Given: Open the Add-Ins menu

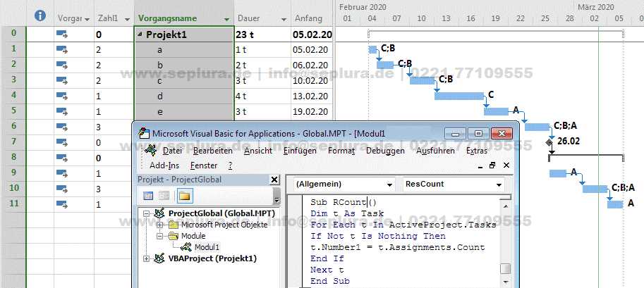Looking at the screenshot, I should pyautogui.click(x=164, y=165).
